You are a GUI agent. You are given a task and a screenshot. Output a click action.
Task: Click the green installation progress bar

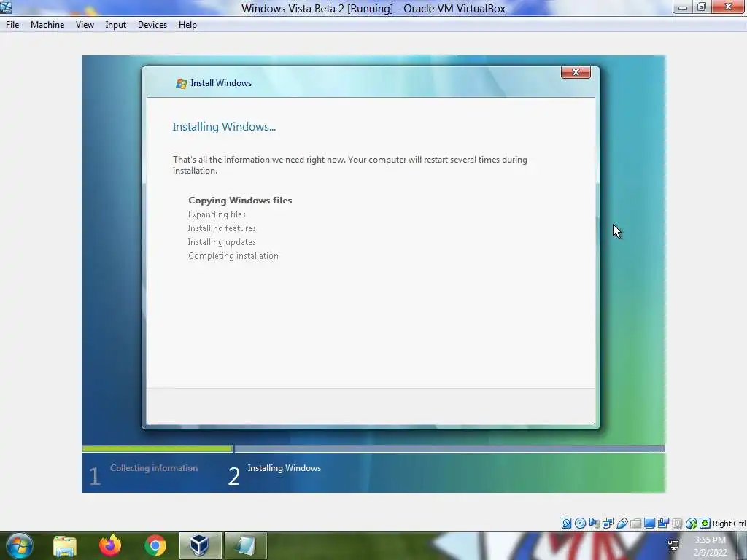click(x=158, y=448)
